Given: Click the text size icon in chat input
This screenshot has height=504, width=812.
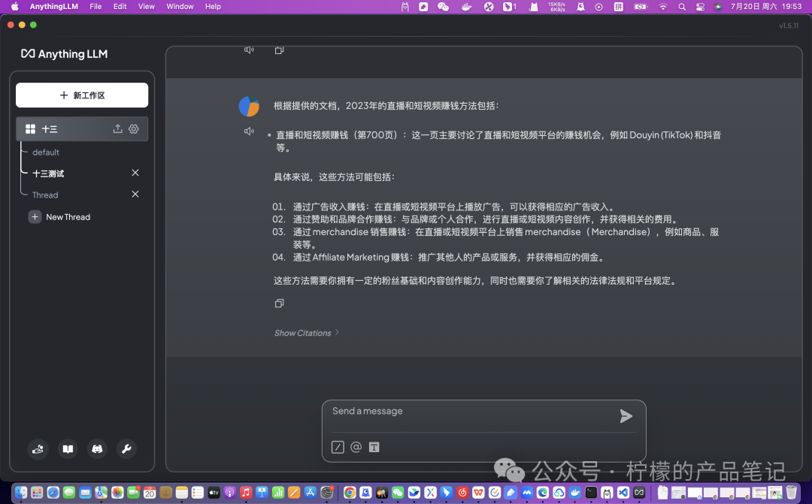Looking at the screenshot, I should pos(374,447).
